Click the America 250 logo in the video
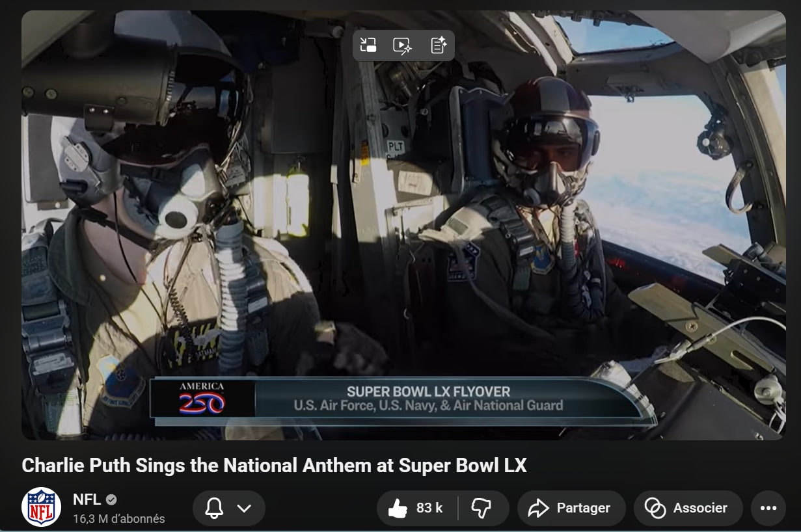 [202, 398]
